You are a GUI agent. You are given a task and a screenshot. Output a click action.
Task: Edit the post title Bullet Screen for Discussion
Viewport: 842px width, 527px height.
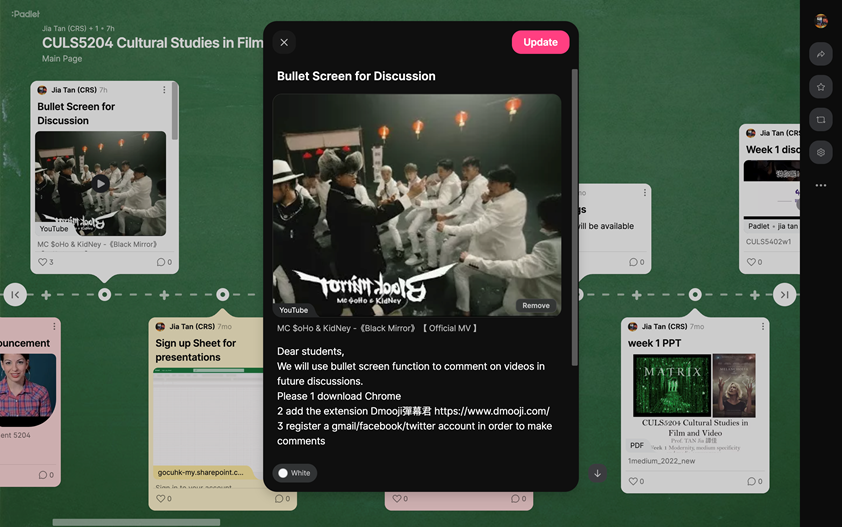point(356,76)
